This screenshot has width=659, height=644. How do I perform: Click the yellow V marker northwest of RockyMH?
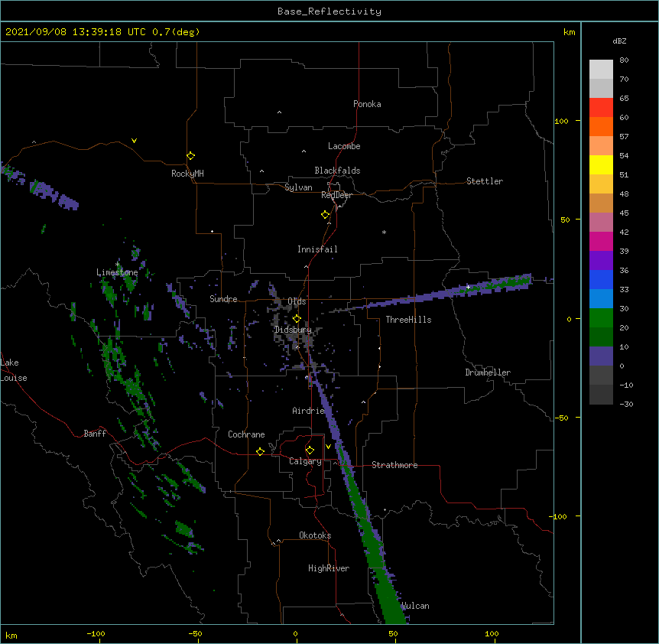coord(134,141)
